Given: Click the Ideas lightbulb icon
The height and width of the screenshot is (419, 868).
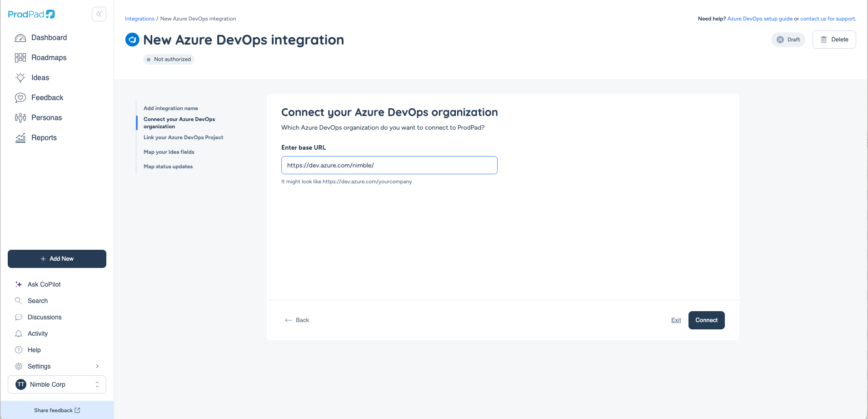Looking at the screenshot, I should (x=20, y=78).
